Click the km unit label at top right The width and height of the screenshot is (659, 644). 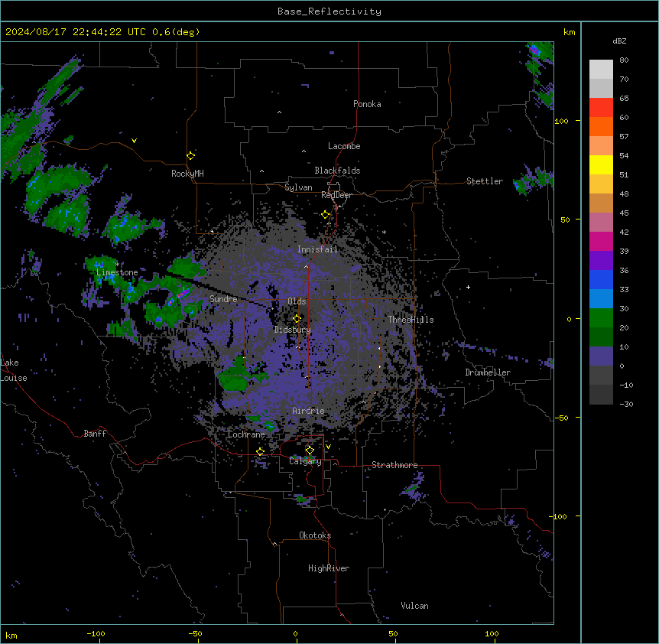[570, 32]
